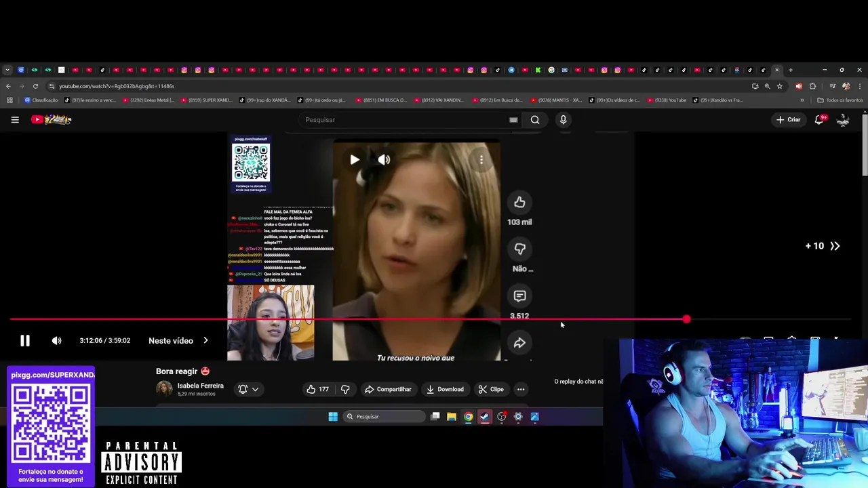Create a clip with the 'Clipe' scissors button
The height and width of the screenshot is (488, 868).
pyautogui.click(x=491, y=389)
